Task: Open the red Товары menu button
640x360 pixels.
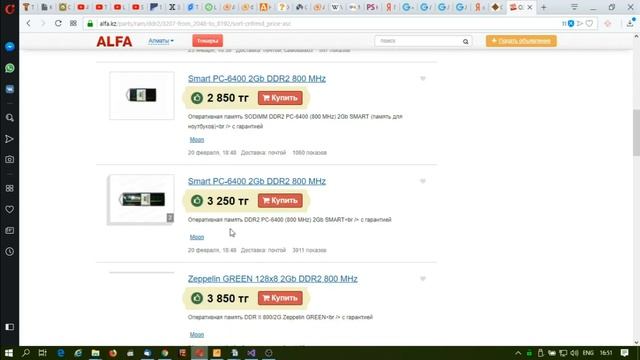Action: point(207,41)
